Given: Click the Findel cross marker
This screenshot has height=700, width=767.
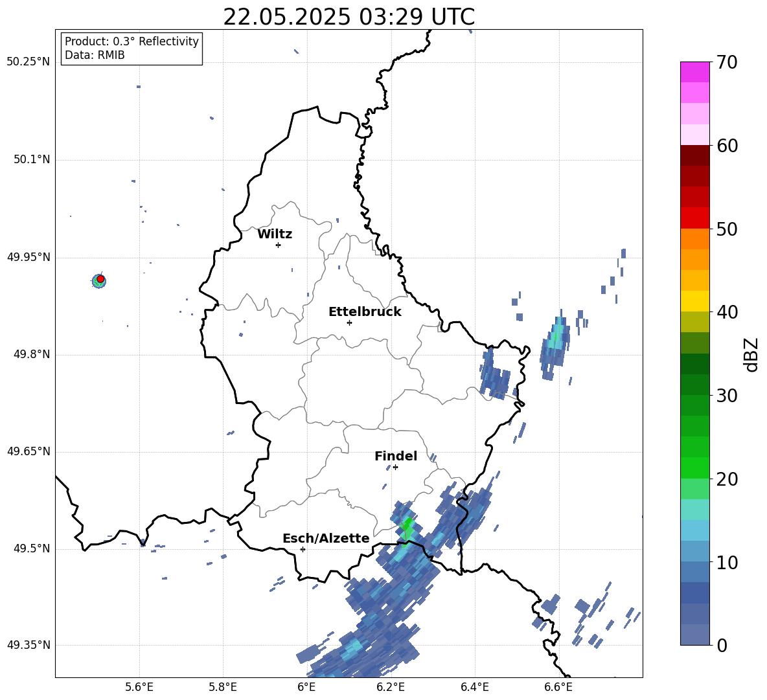Looking at the screenshot, I should [x=395, y=468].
